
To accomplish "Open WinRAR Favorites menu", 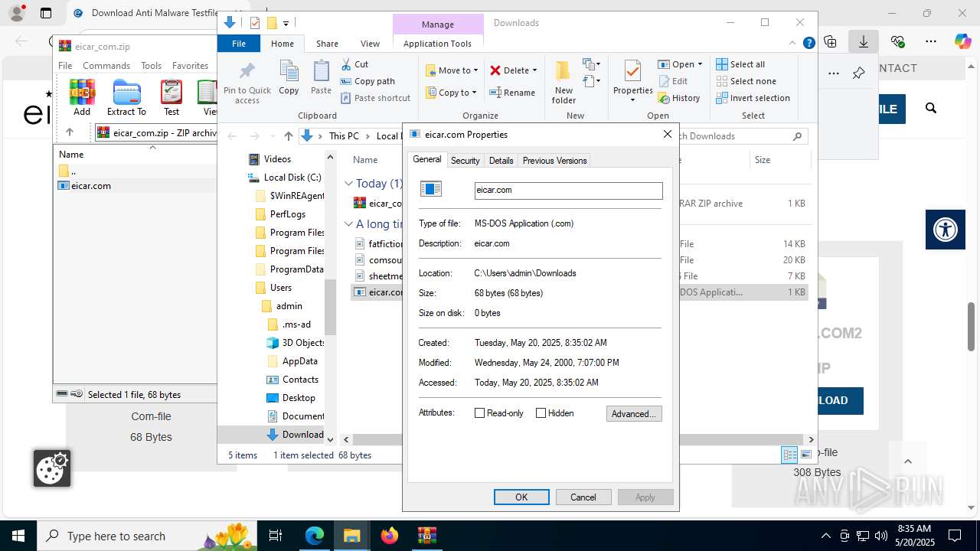I will click(x=190, y=66).
